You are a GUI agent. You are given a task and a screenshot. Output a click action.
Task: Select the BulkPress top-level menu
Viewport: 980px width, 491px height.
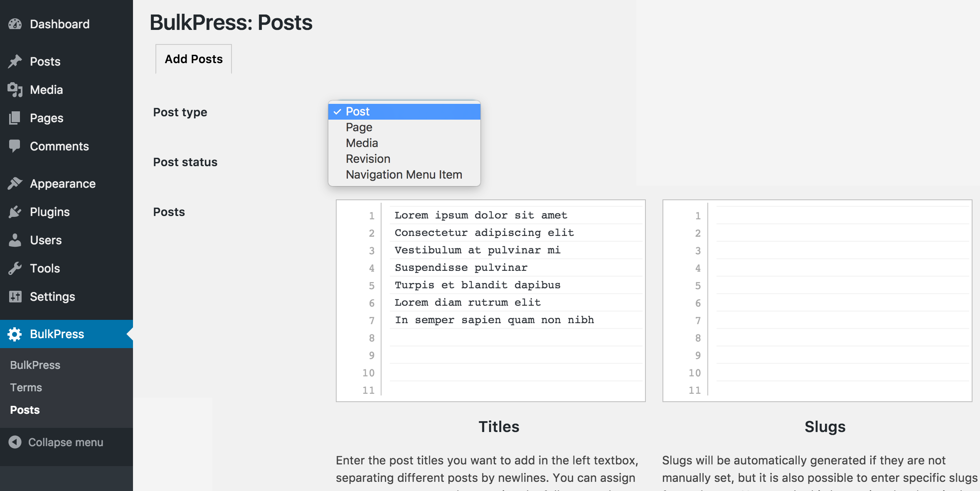click(66, 334)
